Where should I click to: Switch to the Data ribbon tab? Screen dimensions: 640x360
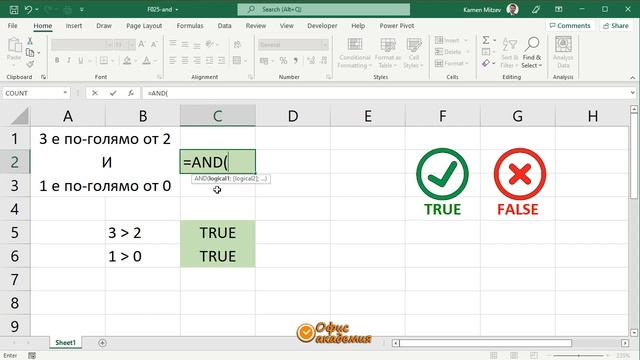[x=224, y=25]
